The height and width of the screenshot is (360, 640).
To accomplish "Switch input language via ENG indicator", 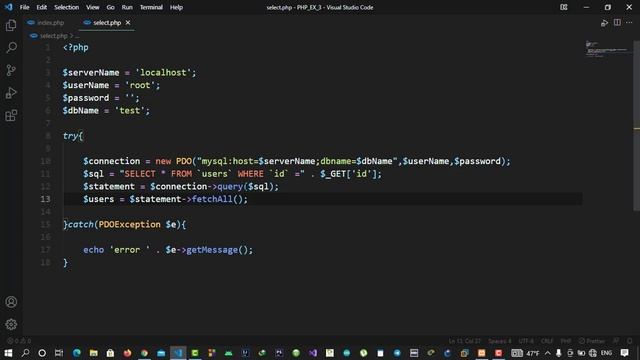I will point(607,353).
